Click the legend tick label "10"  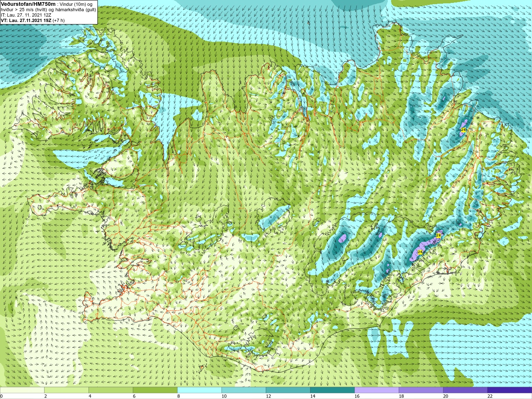pos(224,396)
